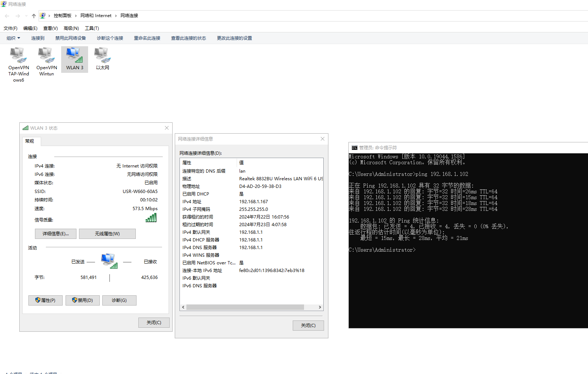Viewport: 588px width, 374px height.
Task: Click the horizontal scrollbar in details list
Action: [x=245, y=307]
